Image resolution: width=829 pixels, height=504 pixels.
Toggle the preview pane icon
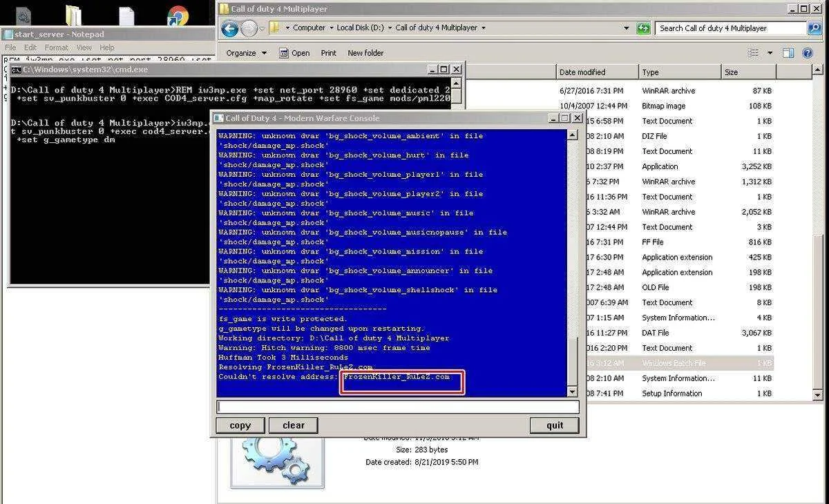pyautogui.click(x=788, y=53)
